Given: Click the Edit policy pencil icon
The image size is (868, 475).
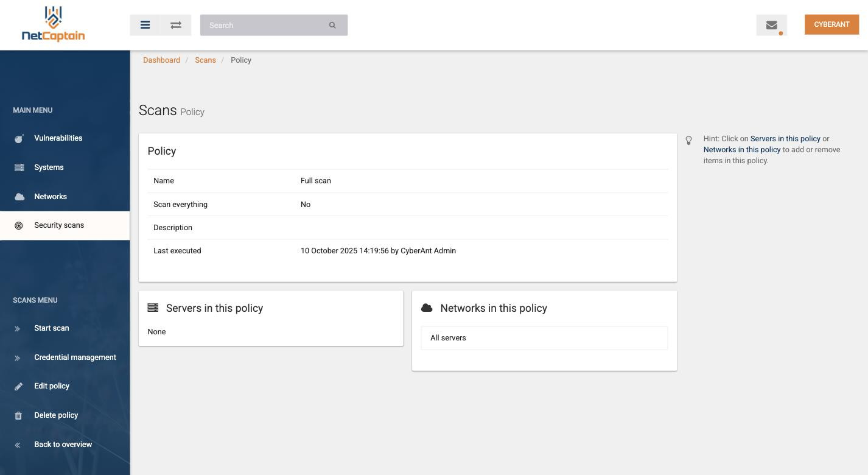Looking at the screenshot, I should [18, 387].
